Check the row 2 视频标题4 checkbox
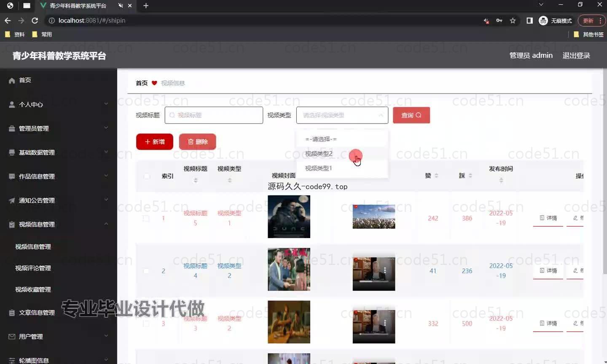The image size is (607, 364). click(x=146, y=271)
